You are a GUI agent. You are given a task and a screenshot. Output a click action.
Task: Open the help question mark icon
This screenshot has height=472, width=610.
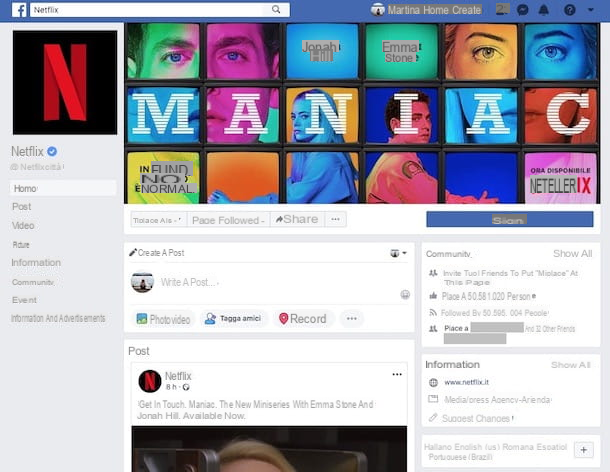pos(570,10)
